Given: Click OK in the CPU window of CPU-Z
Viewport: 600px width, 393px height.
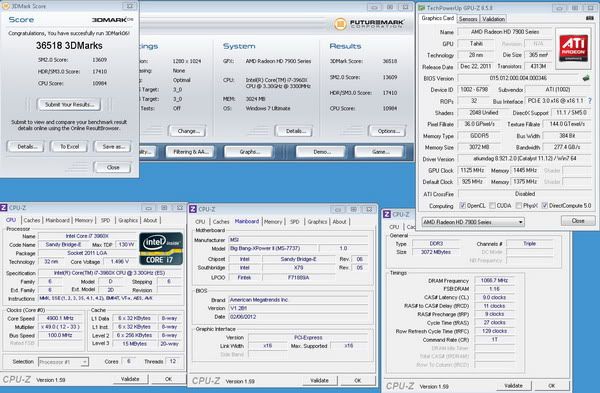Looking at the screenshot, I should click(168, 379).
